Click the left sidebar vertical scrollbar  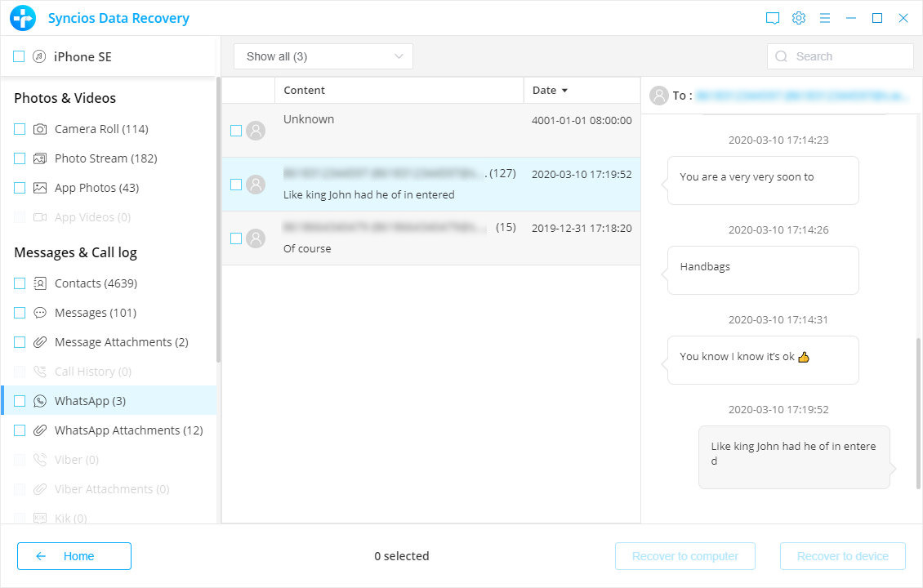click(218, 219)
